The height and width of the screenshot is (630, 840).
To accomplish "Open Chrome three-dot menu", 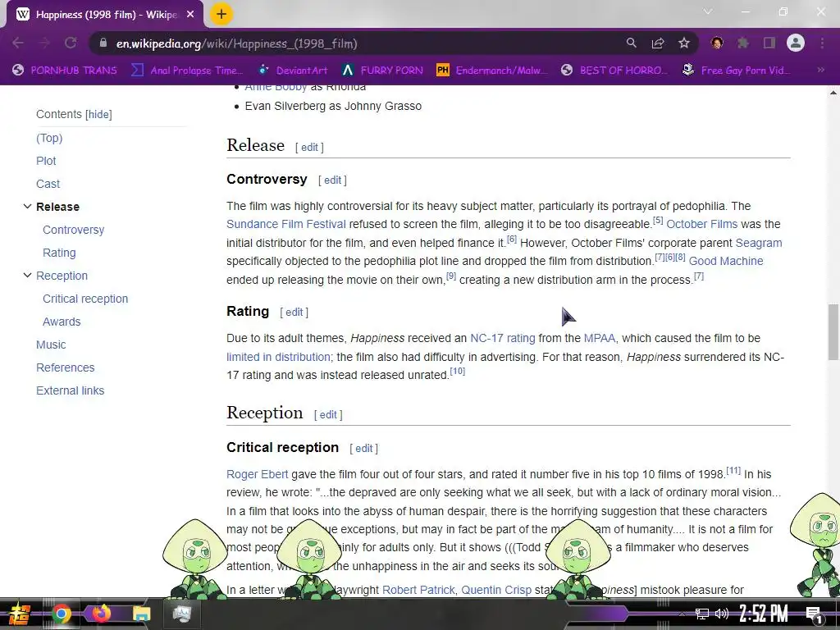I will pyautogui.click(x=822, y=43).
